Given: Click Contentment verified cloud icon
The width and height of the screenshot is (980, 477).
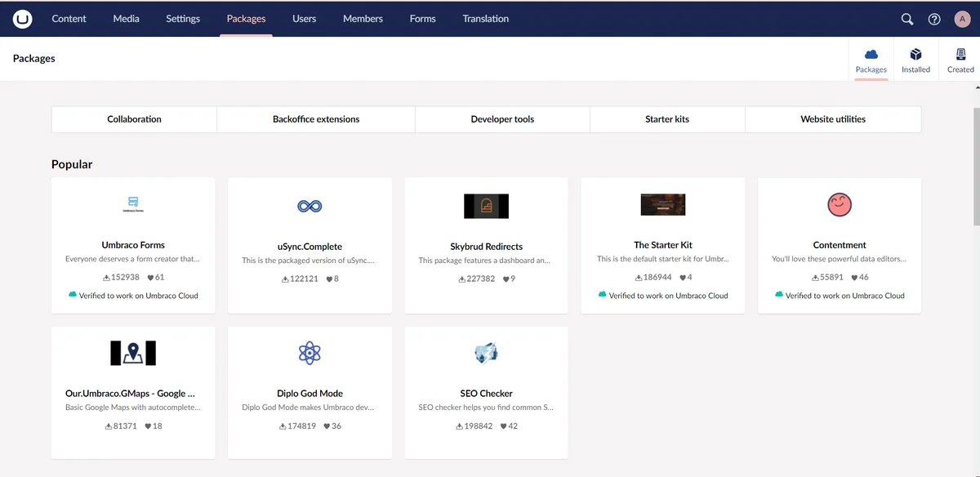Looking at the screenshot, I should pyautogui.click(x=779, y=295).
